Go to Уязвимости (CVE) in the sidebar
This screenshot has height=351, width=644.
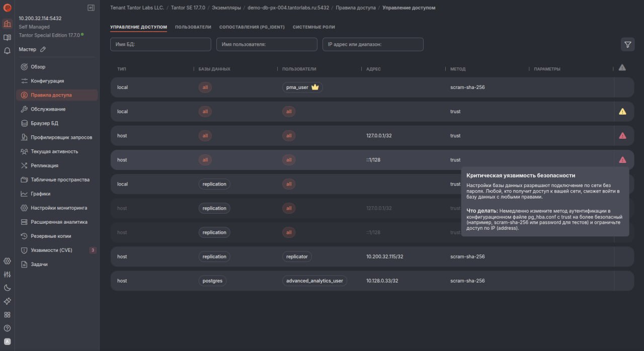(51, 250)
